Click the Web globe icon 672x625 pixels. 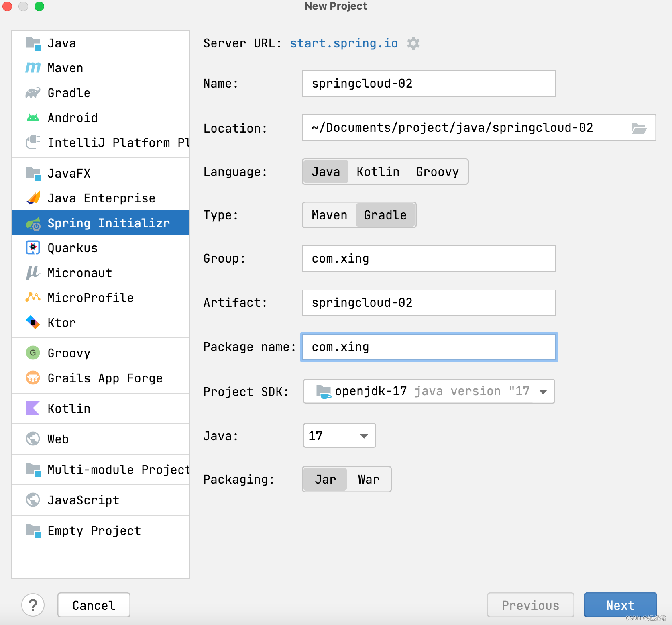tap(33, 439)
